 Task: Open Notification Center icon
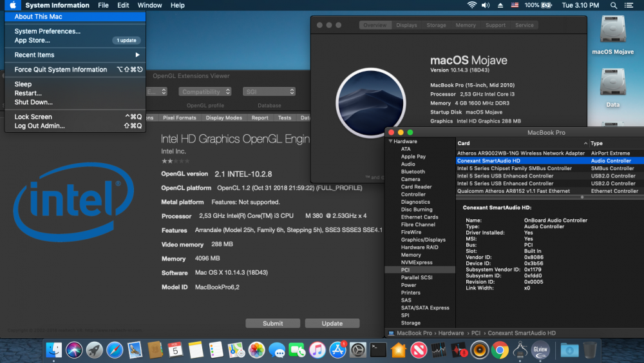point(629,5)
